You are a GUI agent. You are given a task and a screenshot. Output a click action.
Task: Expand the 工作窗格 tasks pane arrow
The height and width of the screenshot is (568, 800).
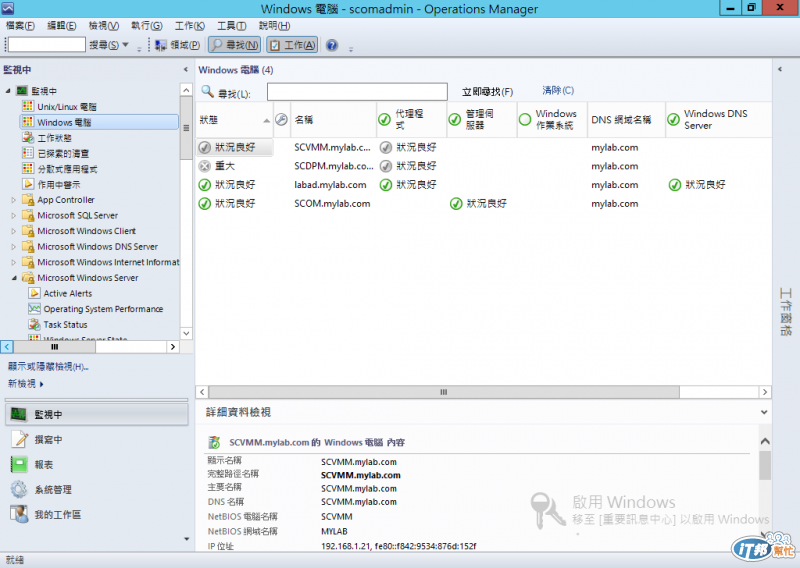780,69
